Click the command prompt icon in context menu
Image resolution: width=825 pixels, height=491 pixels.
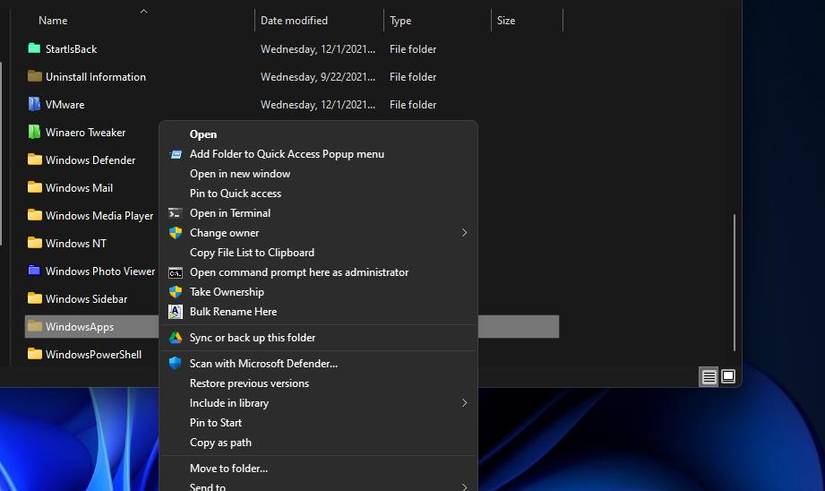tap(175, 273)
